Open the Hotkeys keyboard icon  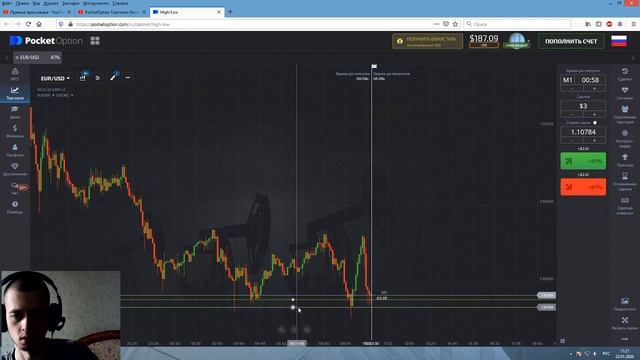[x=624, y=205]
